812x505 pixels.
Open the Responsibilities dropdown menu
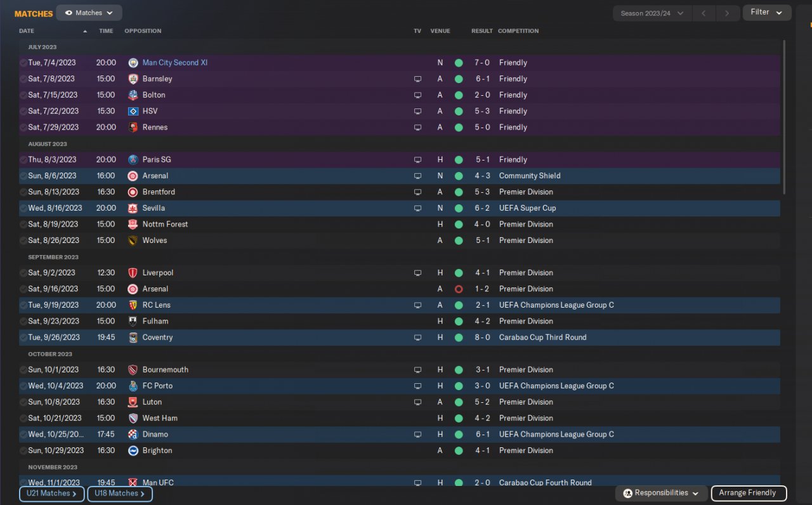661,493
